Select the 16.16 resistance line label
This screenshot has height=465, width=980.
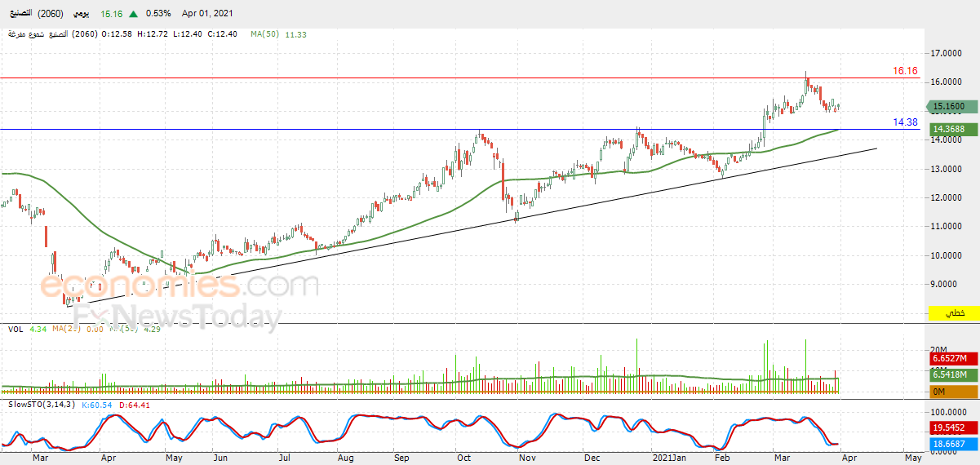905,71
